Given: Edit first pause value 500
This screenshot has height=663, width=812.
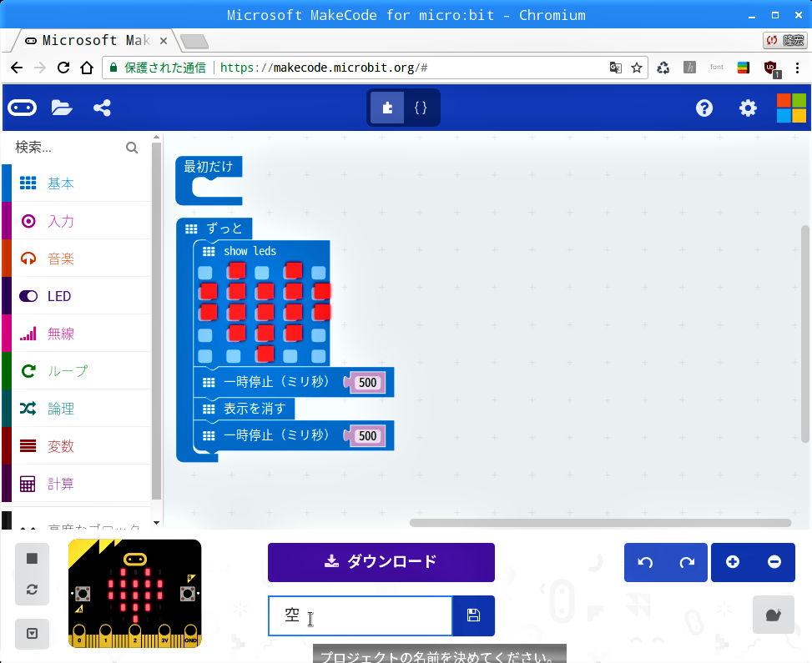Looking at the screenshot, I should click(x=368, y=383).
